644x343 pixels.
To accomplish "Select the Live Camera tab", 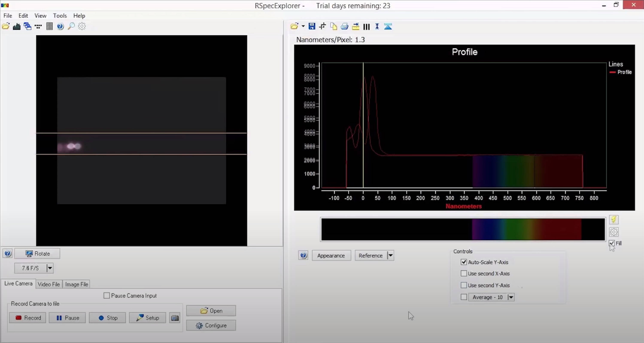I will 18,284.
